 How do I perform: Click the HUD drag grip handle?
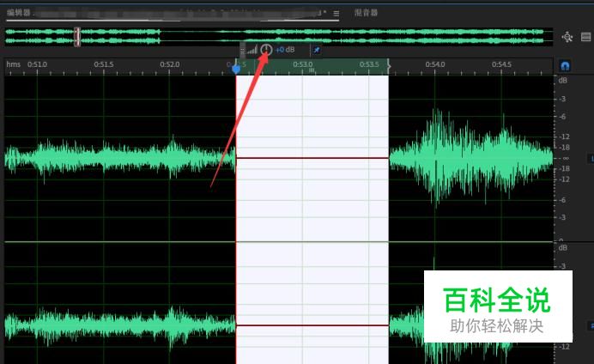[x=242, y=51]
